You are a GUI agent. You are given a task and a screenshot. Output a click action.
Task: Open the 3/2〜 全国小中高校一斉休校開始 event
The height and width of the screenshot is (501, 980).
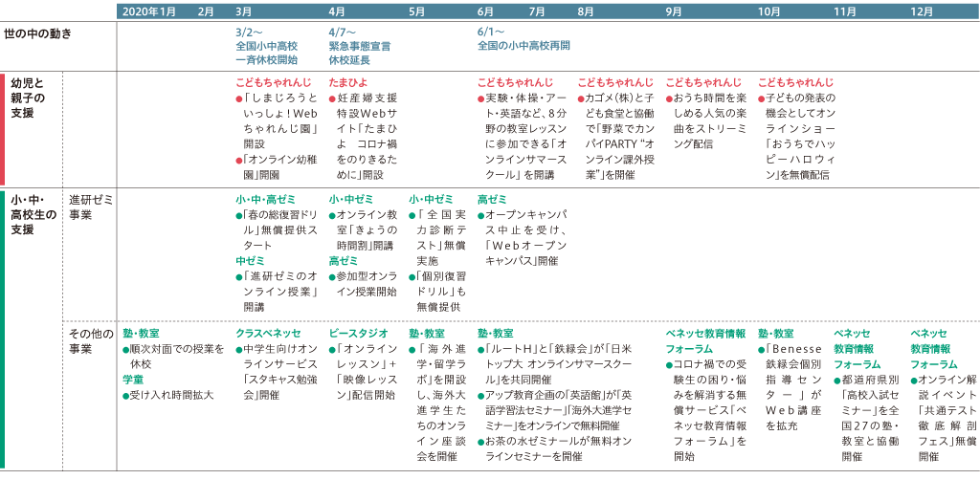coord(267,45)
